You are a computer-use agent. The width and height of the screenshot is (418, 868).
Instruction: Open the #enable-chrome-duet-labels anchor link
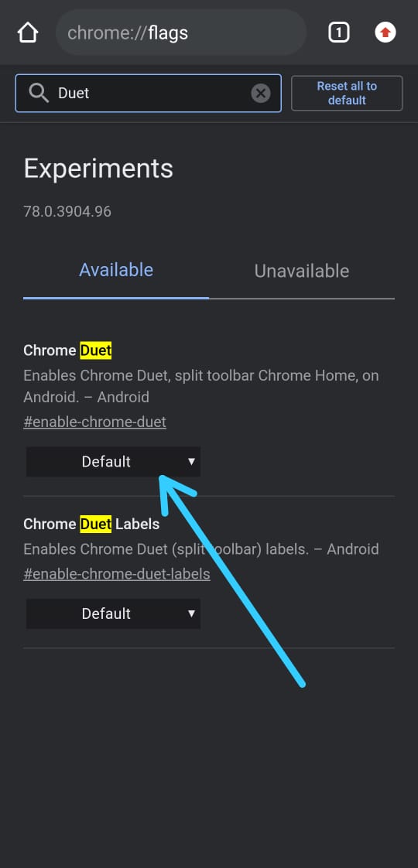coord(117,574)
